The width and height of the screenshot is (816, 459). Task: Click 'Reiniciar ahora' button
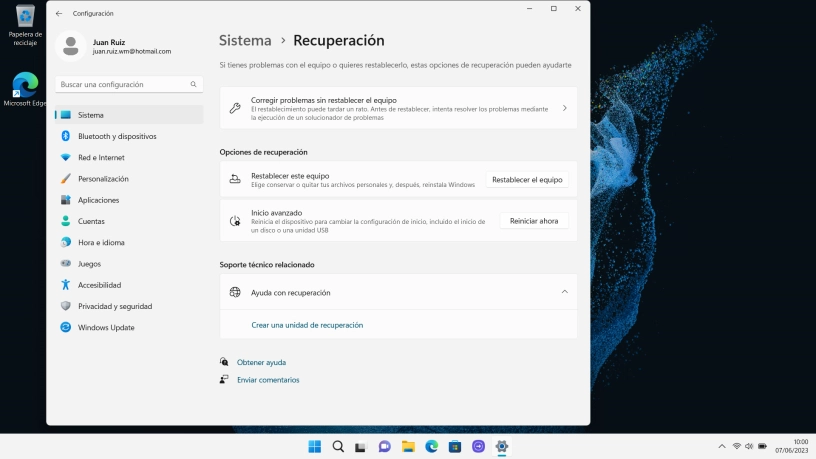[534, 221]
